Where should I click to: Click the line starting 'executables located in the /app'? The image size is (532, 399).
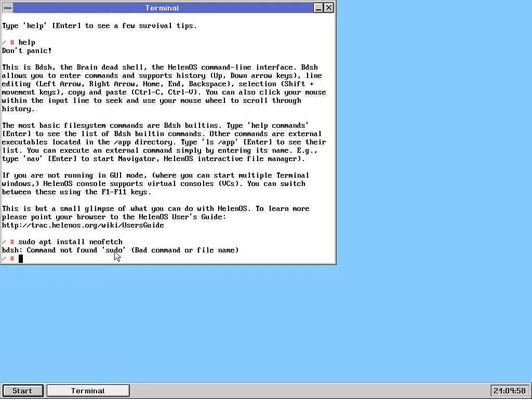pos(164,142)
